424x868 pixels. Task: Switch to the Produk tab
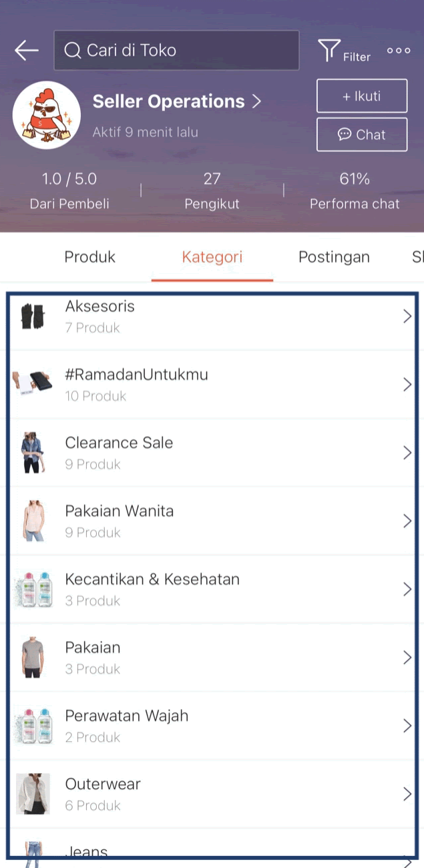click(89, 257)
